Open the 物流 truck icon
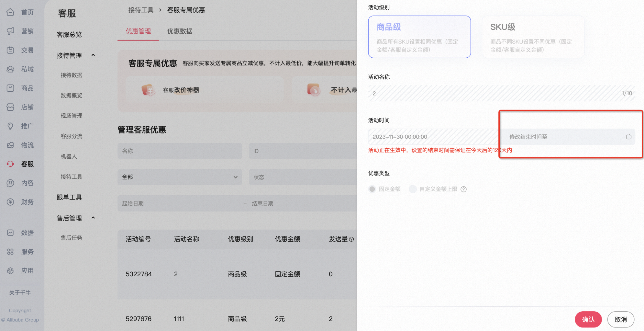This screenshot has width=644, height=331. click(10, 145)
